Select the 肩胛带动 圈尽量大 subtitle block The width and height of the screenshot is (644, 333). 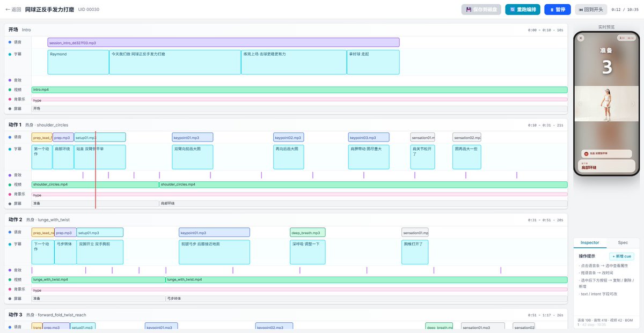click(x=369, y=157)
